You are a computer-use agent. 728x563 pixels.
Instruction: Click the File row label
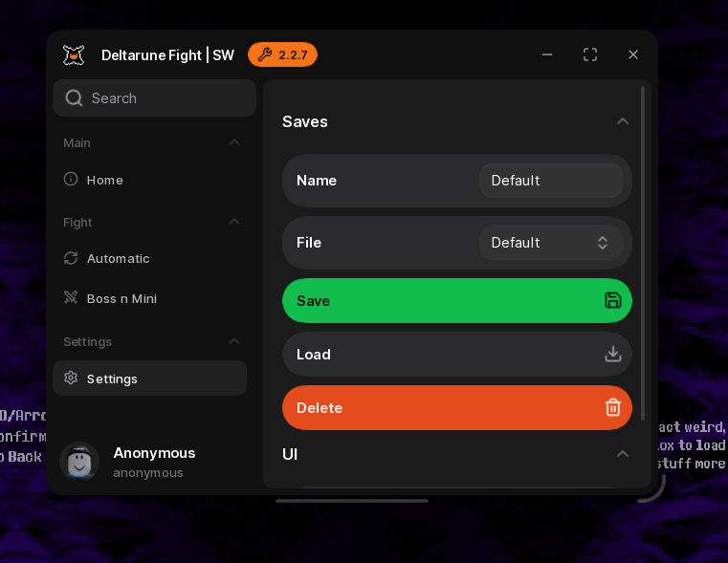pos(309,243)
